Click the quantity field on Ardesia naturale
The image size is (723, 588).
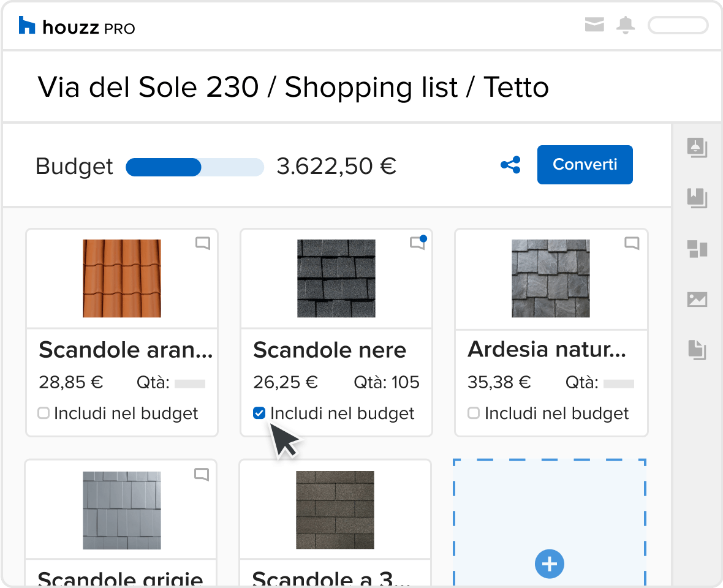[619, 383]
